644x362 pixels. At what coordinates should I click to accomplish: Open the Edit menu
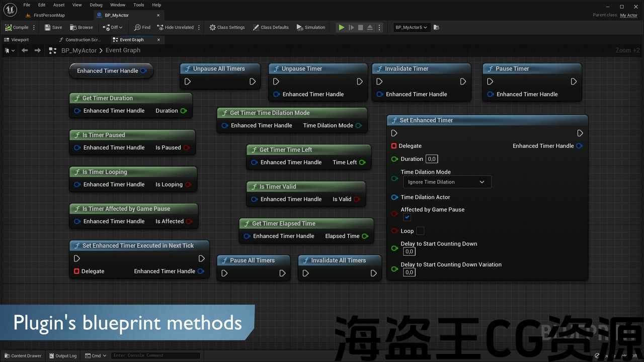42,5
